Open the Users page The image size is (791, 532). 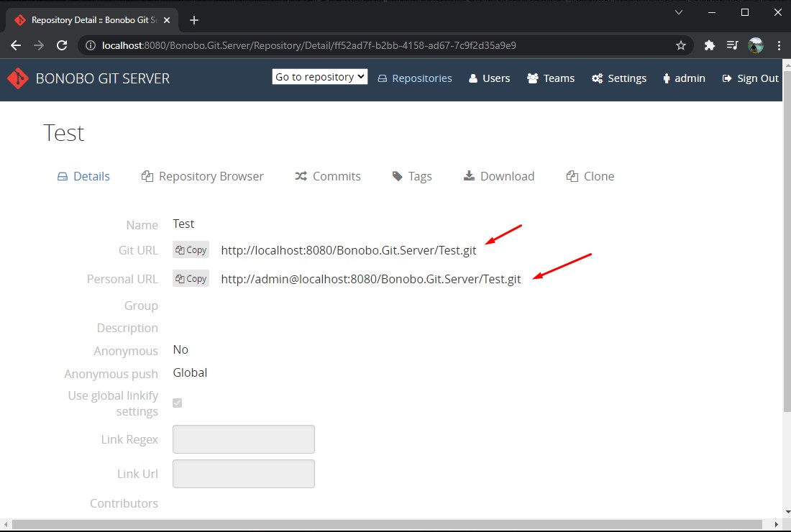(489, 78)
